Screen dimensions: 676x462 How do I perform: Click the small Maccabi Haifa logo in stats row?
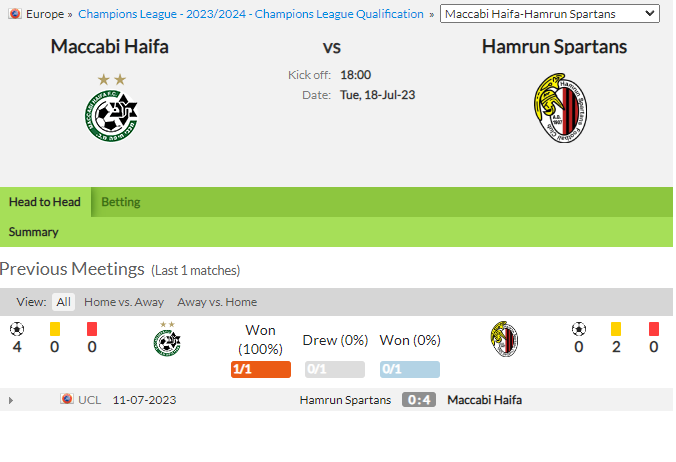pyautogui.click(x=167, y=339)
